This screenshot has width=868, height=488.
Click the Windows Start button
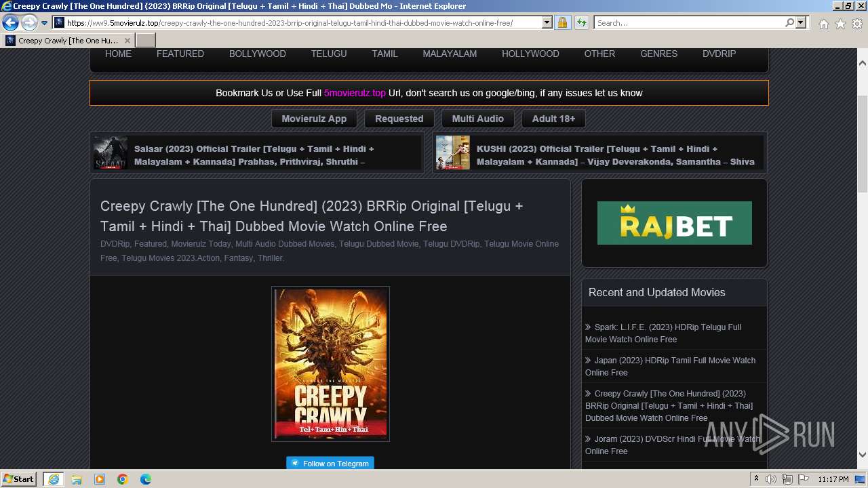tap(19, 479)
